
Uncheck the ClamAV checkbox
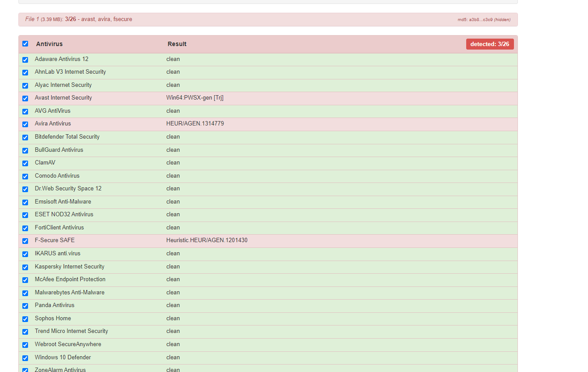pos(25,163)
